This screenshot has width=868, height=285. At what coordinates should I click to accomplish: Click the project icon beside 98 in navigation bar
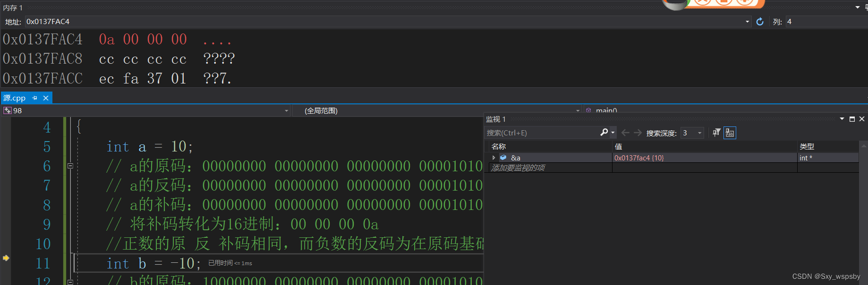tap(7, 110)
